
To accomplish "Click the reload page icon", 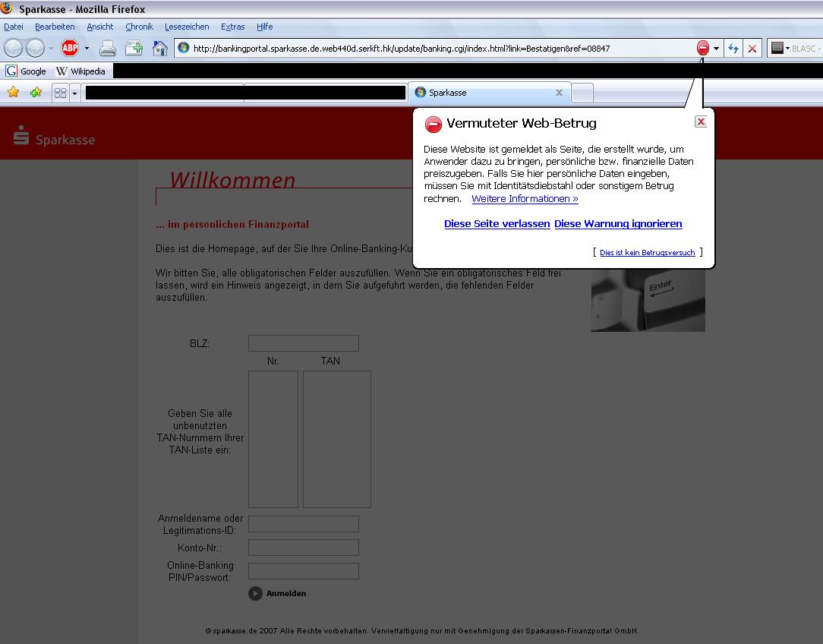I will click(733, 49).
